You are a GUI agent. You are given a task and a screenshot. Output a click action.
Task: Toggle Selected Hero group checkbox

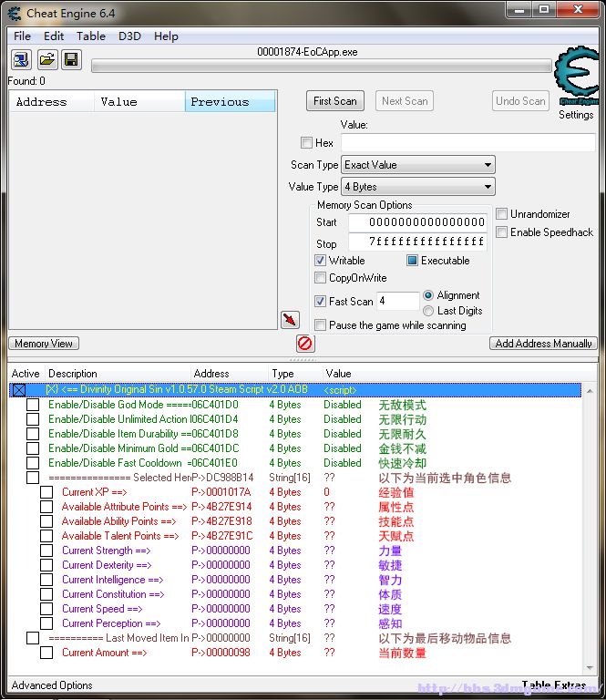[x=33, y=478]
